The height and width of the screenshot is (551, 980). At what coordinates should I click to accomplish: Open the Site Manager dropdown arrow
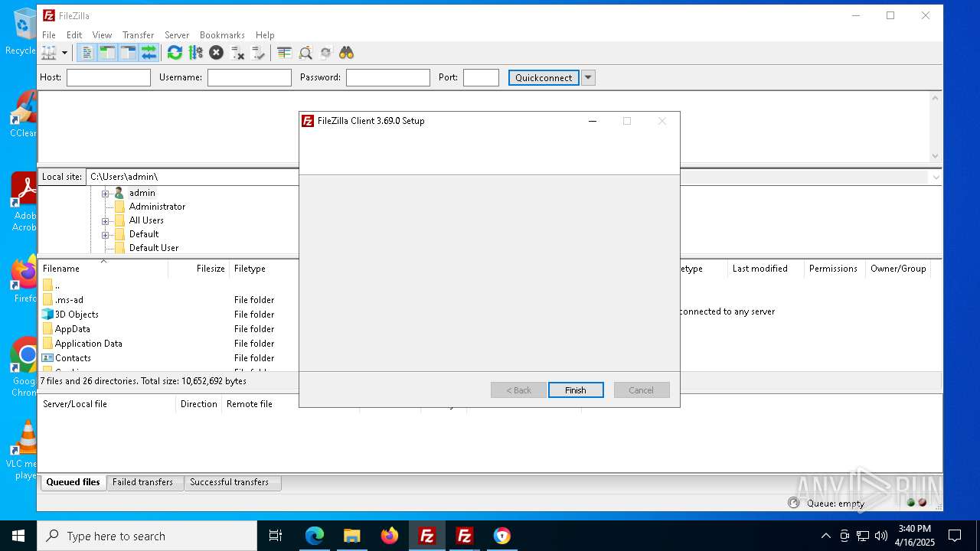click(64, 53)
